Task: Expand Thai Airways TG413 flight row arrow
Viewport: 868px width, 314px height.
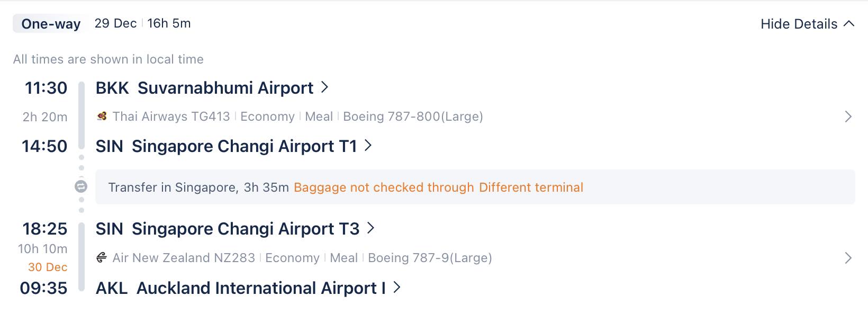Action: [x=848, y=116]
